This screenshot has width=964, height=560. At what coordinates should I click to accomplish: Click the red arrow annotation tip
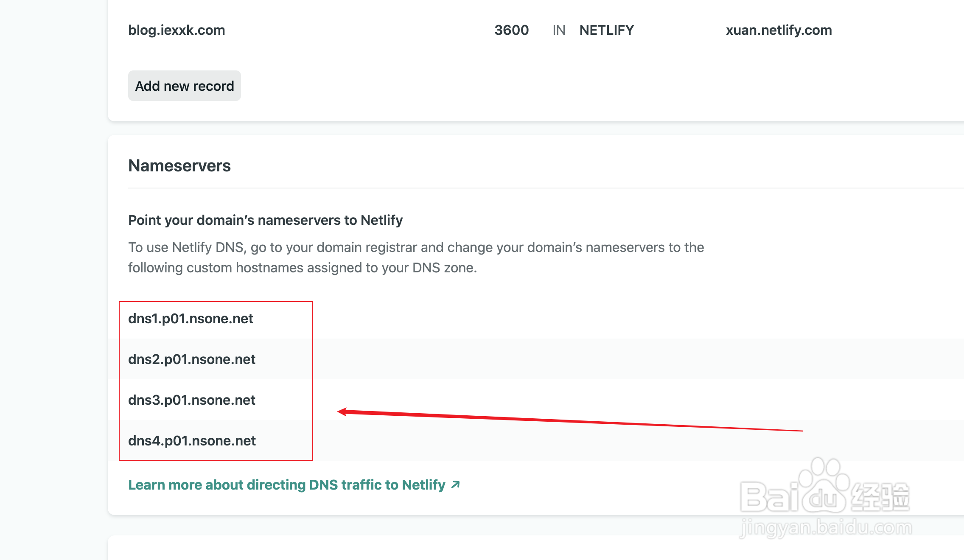click(x=340, y=412)
